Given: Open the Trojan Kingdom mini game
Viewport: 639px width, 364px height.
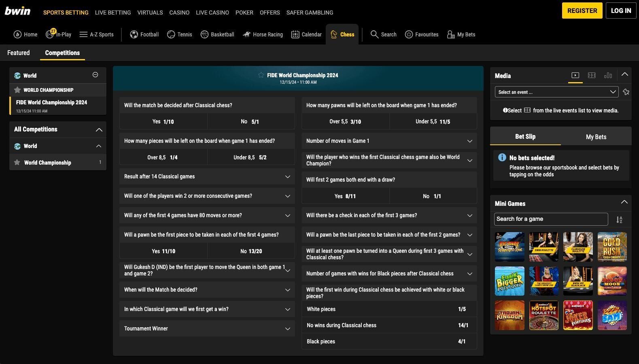Looking at the screenshot, I should 510,315.
